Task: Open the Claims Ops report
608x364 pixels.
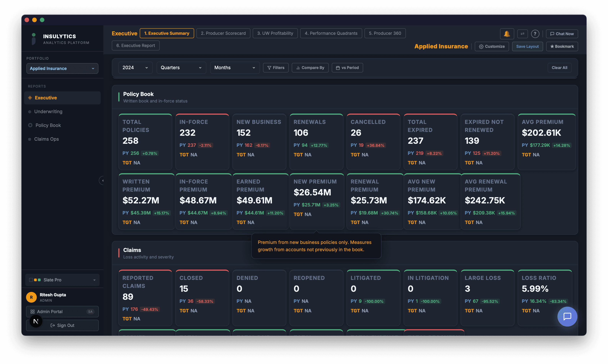Action: coord(62,139)
